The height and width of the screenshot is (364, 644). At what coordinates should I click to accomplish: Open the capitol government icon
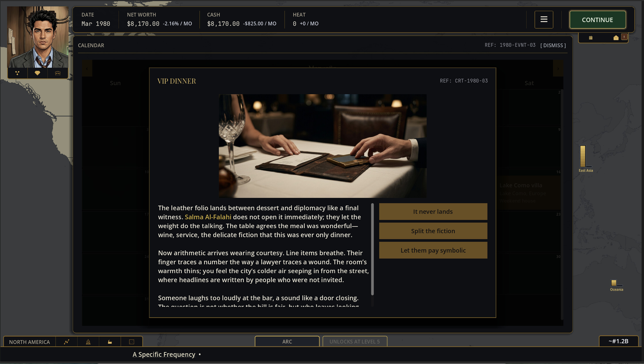coord(88,342)
